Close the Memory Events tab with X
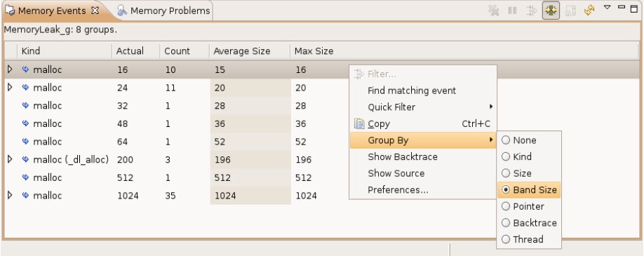This screenshot has height=256, width=644. coord(95,11)
